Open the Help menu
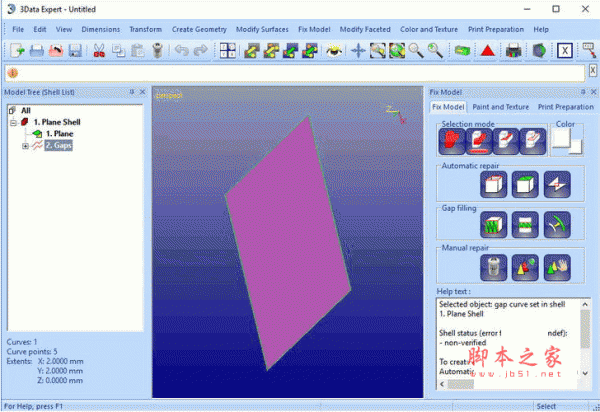Screen dimensions: 600x412 click(541, 29)
